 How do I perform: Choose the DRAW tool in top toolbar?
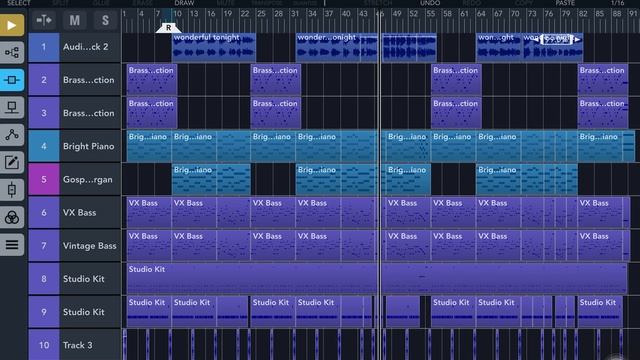click(184, 3)
